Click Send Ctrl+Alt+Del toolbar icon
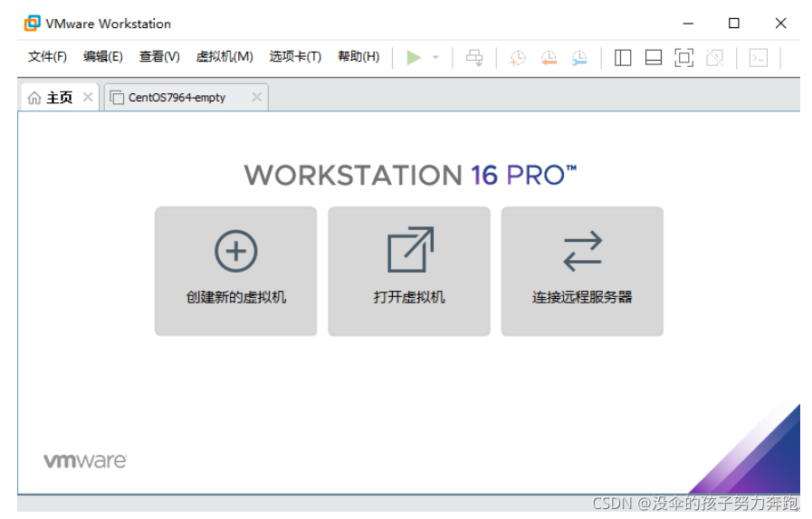The image size is (812, 519). point(474,57)
